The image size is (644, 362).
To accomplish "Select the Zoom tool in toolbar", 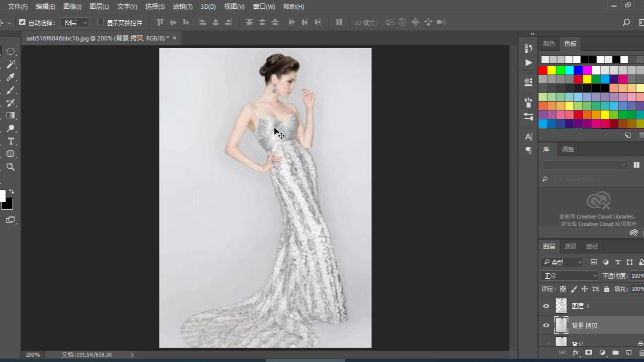I will point(10,167).
